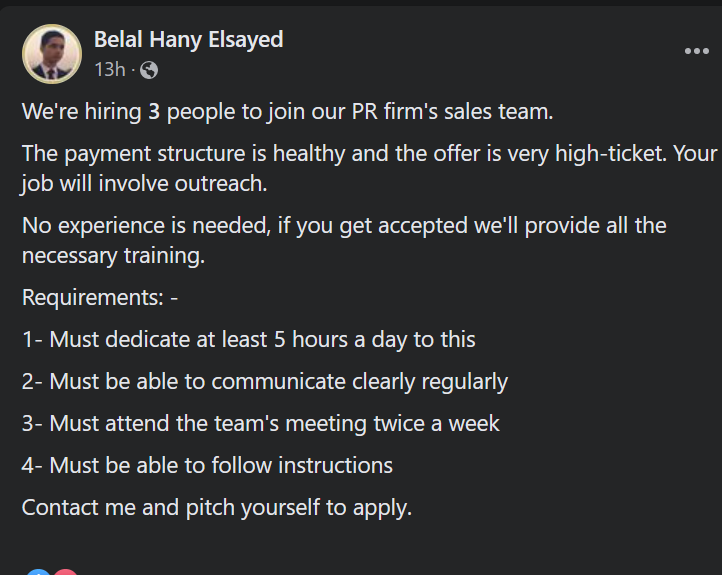
Task: Click requirement 1 about 5 hours a day
Action: [248, 339]
